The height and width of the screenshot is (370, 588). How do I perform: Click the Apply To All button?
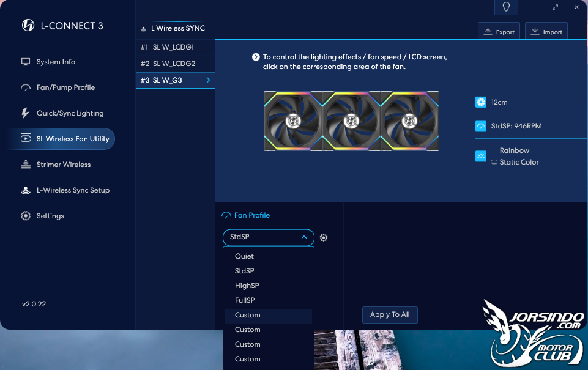click(x=390, y=315)
